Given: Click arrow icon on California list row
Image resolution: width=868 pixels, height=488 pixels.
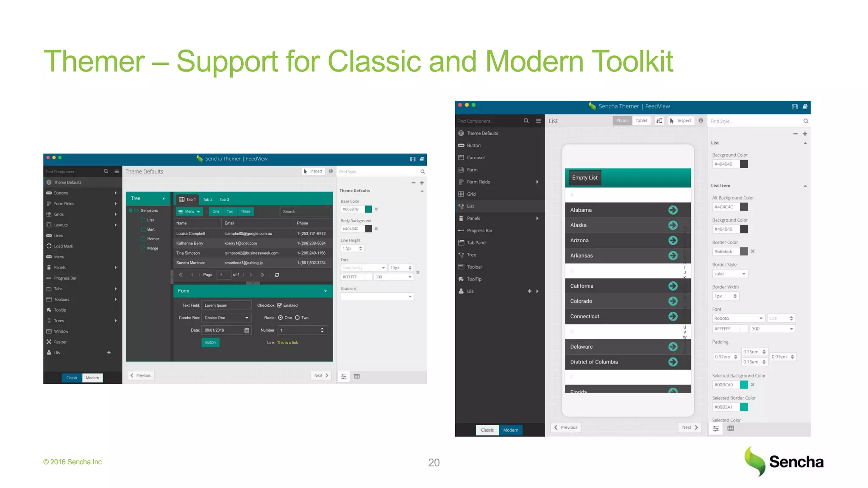Looking at the screenshot, I should 673,286.
